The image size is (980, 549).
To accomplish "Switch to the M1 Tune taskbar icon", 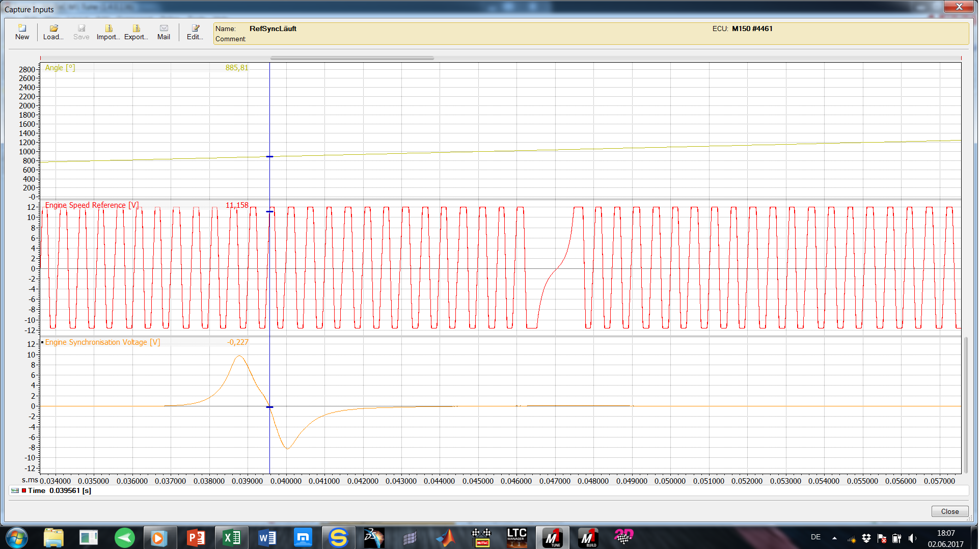I will tap(553, 538).
